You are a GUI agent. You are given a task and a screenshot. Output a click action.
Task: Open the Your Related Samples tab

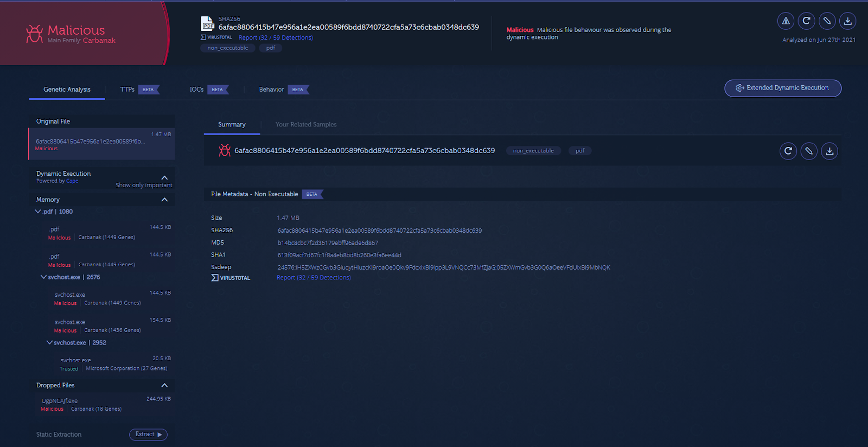tap(306, 125)
